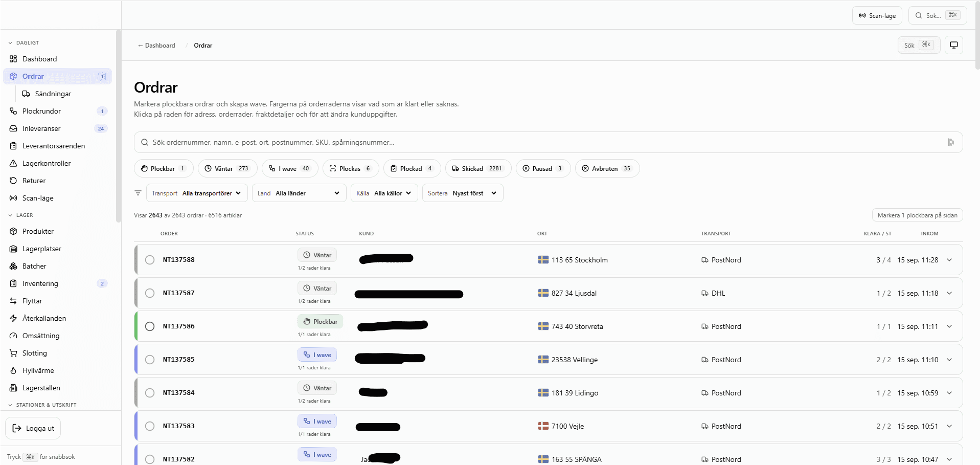This screenshot has width=980, height=465.
Task: Click the column settings icon in search bar
Action: coord(951,142)
